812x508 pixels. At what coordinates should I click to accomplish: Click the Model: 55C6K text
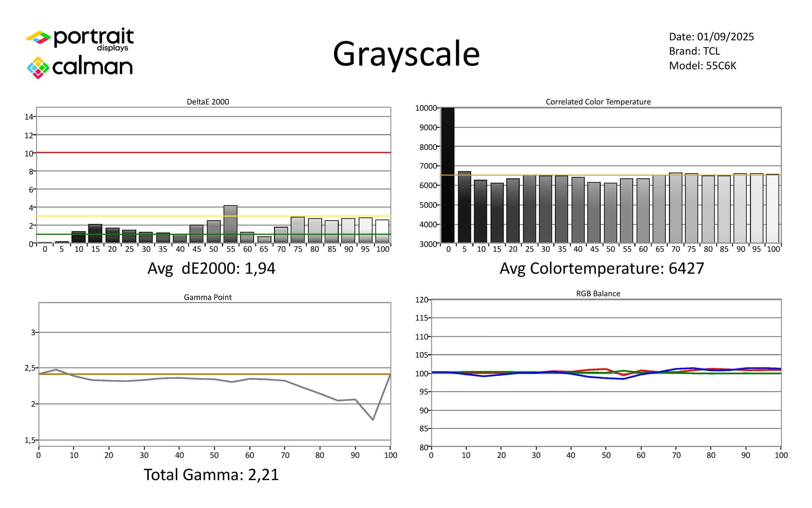(x=702, y=66)
